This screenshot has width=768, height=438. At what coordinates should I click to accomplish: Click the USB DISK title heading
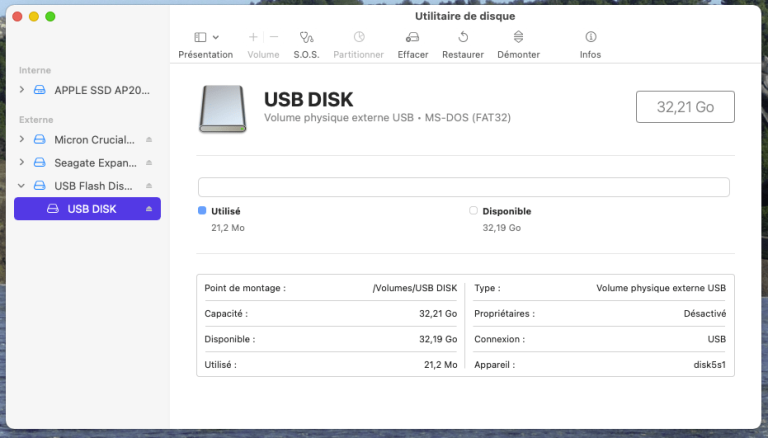309,99
